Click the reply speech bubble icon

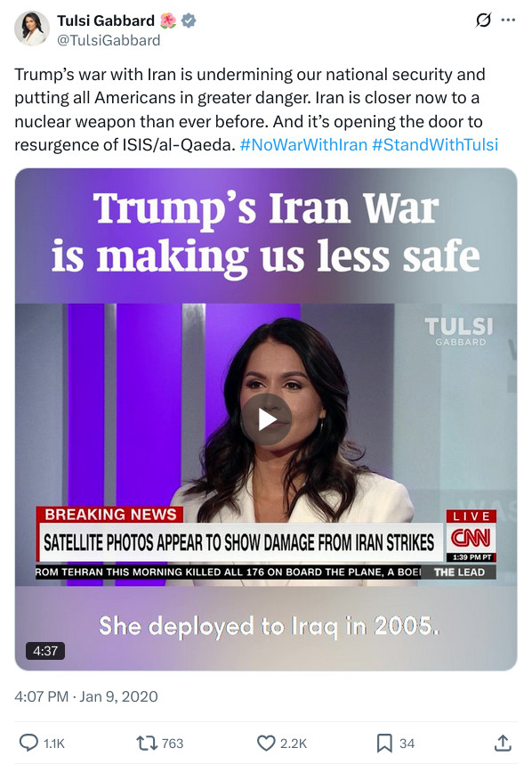(28, 743)
